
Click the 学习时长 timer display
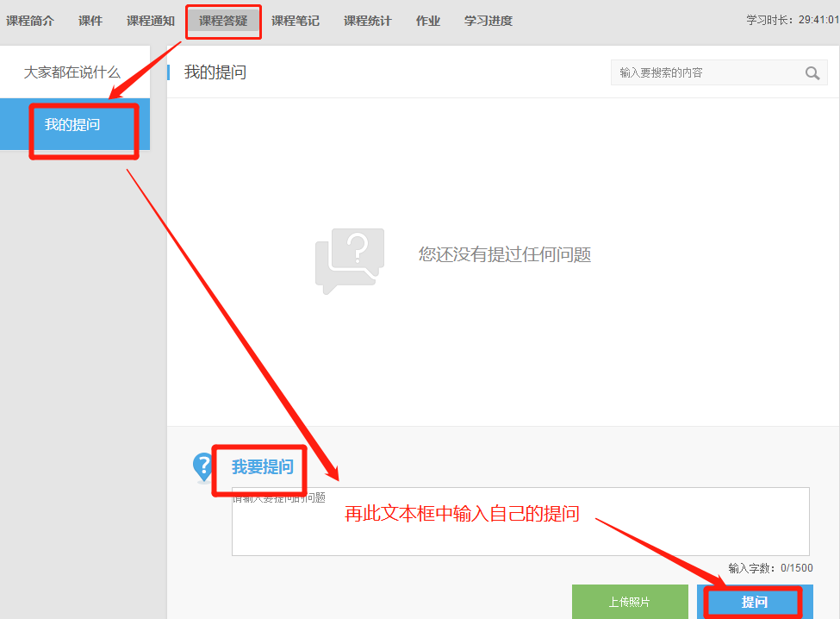tap(792, 21)
